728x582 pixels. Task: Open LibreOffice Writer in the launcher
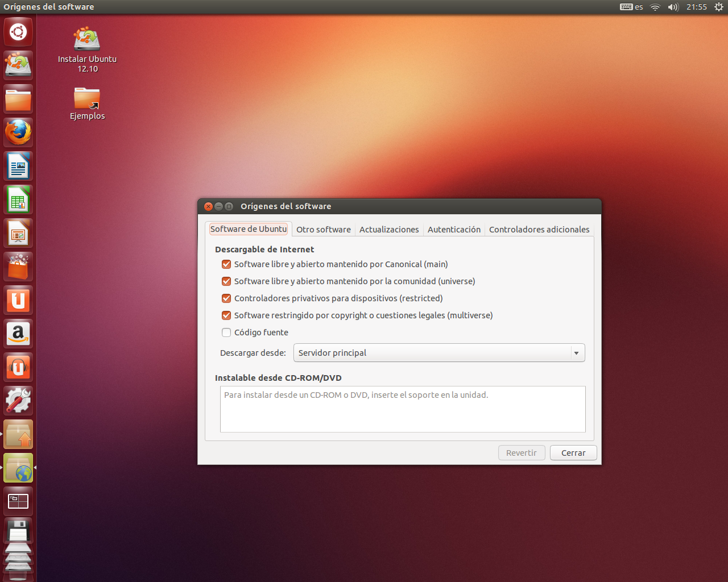coord(18,165)
